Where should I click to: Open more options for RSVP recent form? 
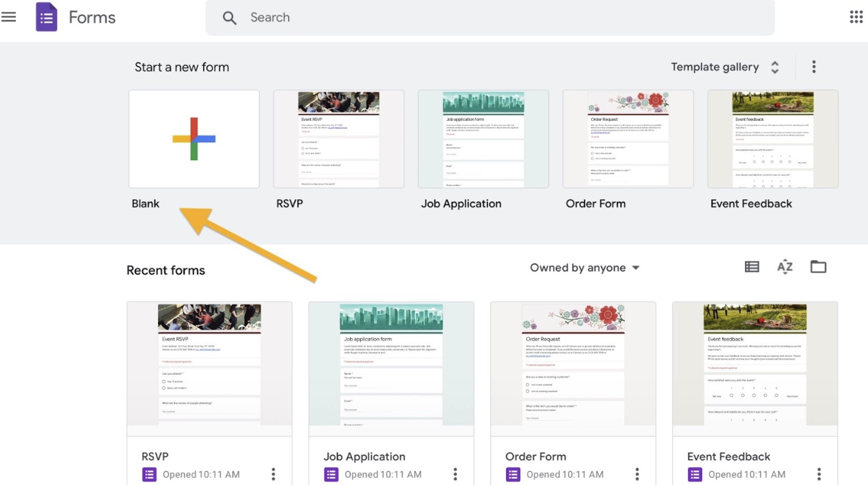(x=273, y=474)
